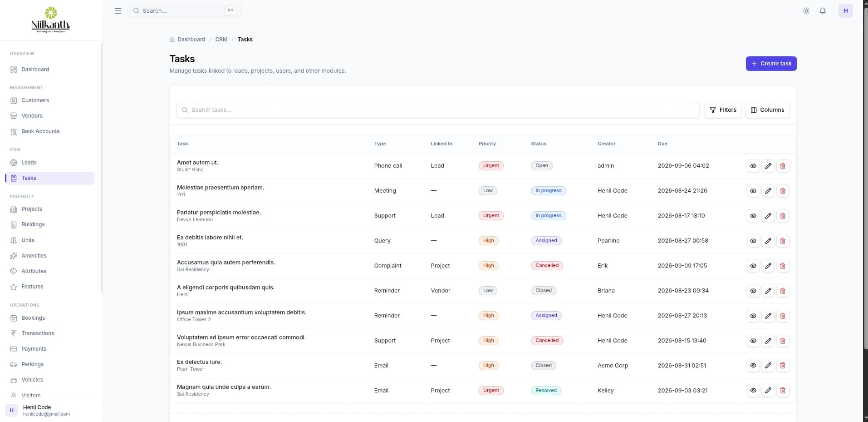868x422 pixels.
Task: Click the Search tasks input field
Action: coord(438,110)
